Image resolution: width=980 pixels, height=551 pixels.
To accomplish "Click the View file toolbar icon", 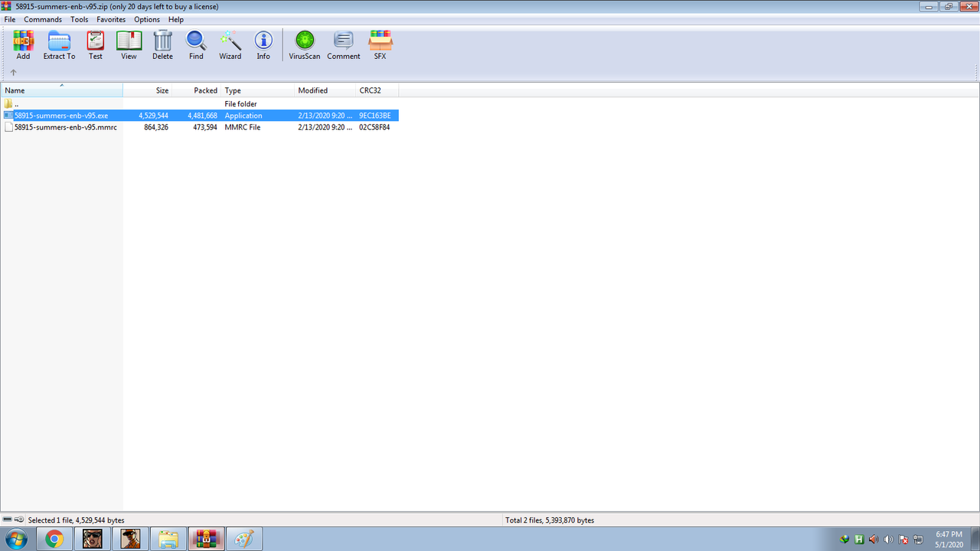I will [129, 45].
